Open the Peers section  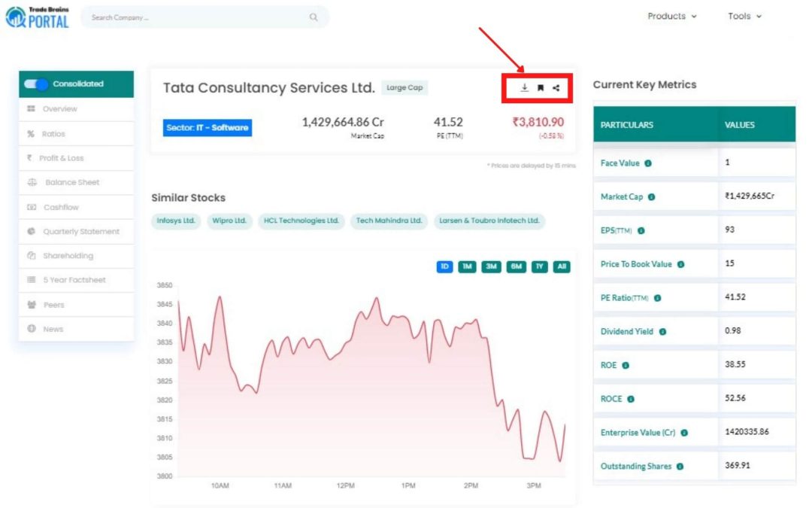[76, 305]
